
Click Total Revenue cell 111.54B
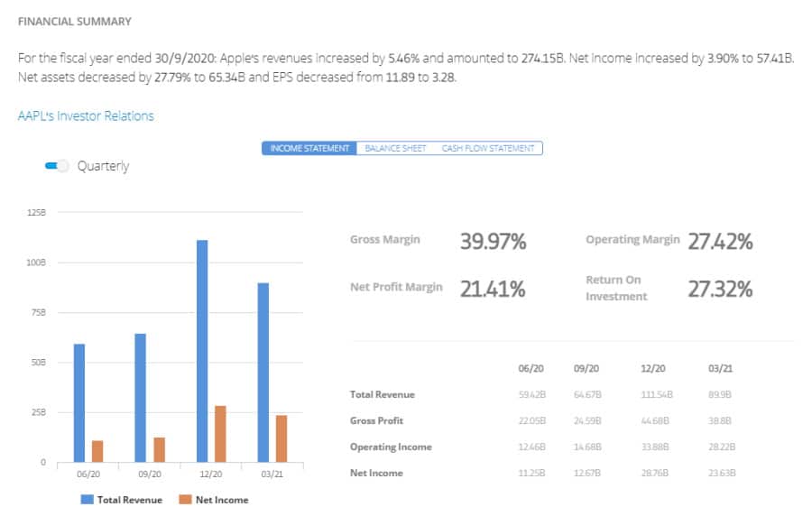(x=657, y=394)
